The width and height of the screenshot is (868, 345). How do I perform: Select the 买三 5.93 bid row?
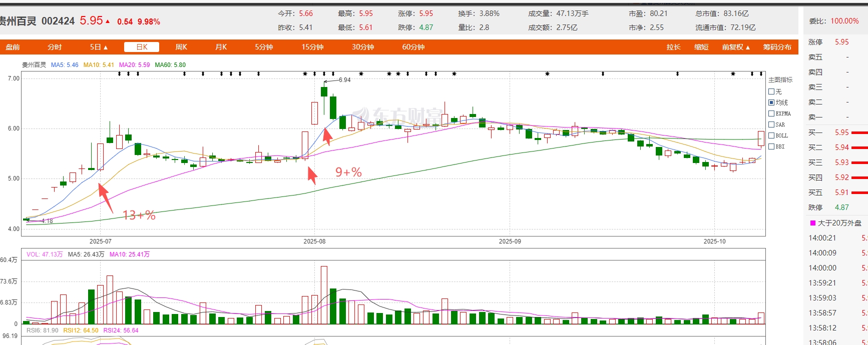click(x=838, y=162)
